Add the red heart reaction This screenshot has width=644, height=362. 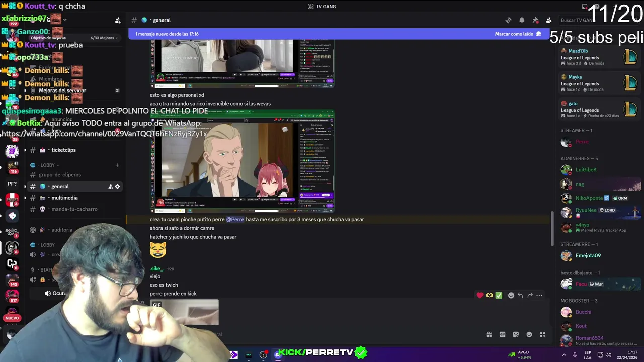point(480,295)
